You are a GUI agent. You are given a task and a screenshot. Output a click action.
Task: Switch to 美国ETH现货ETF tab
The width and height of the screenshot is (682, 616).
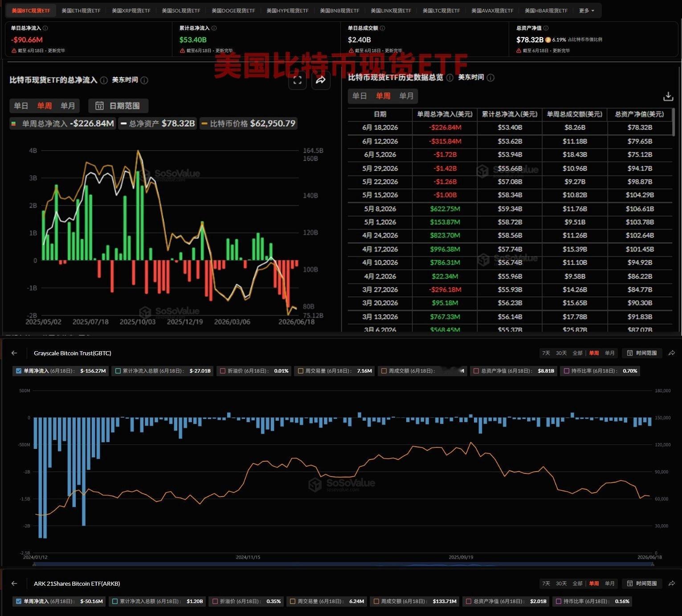click(x=81, y=11)
